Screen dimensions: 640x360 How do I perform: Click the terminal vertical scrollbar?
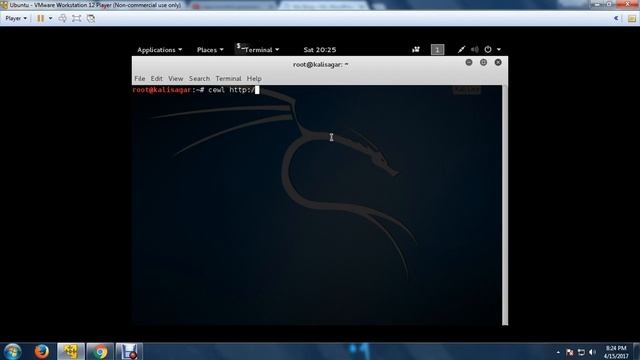(505, 205)
